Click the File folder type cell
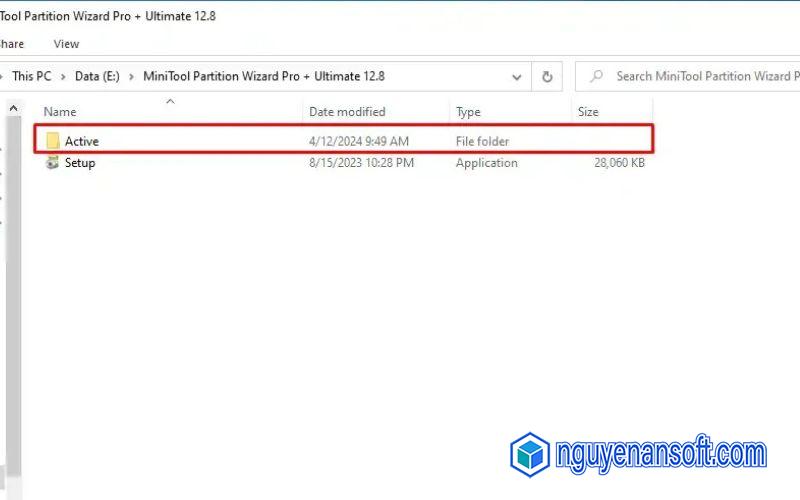 (482, 141)
